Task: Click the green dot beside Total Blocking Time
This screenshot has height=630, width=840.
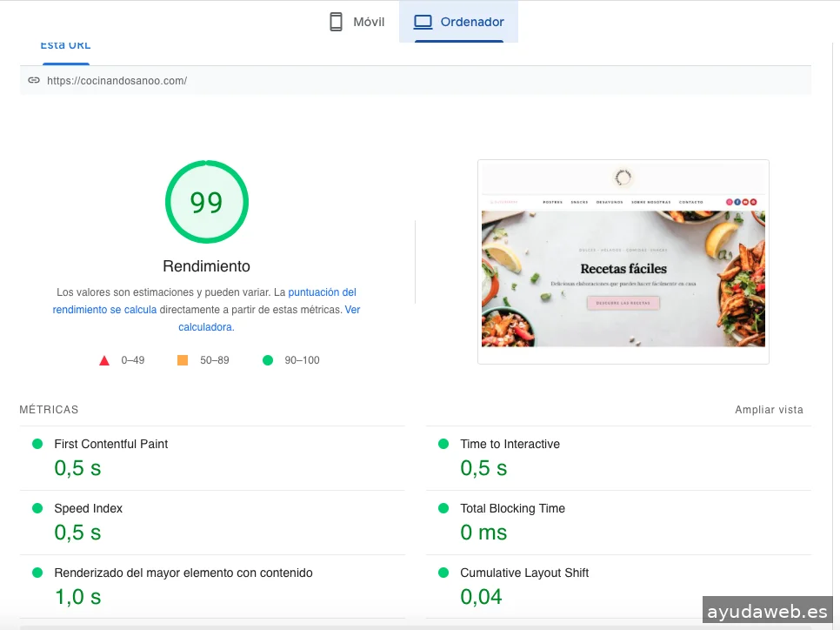Action: (x=443, y=508)
